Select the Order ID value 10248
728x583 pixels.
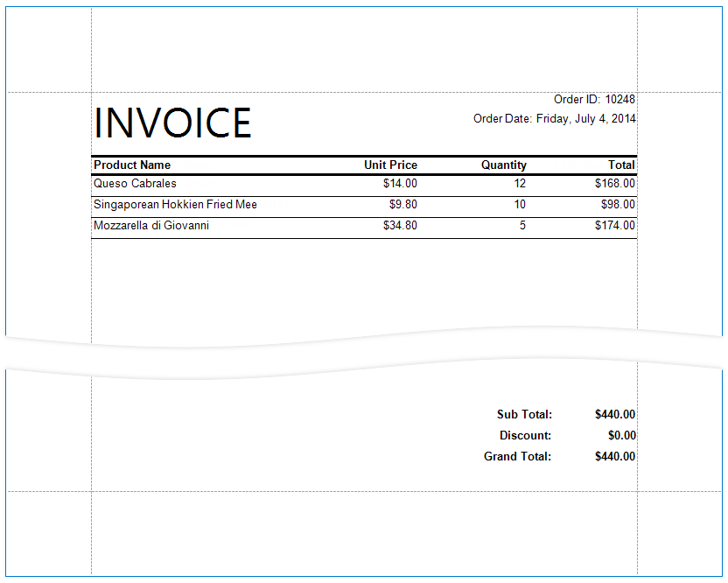tap(619, 100)
